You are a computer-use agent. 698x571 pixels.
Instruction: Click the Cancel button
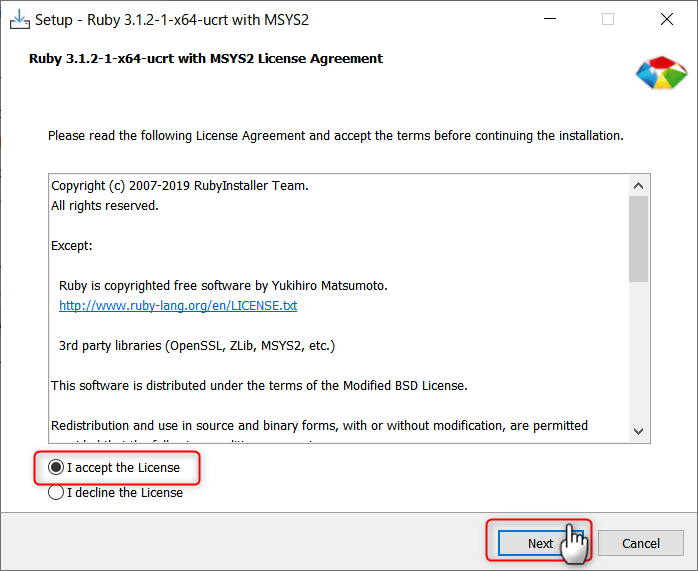(x=641, y=543)
